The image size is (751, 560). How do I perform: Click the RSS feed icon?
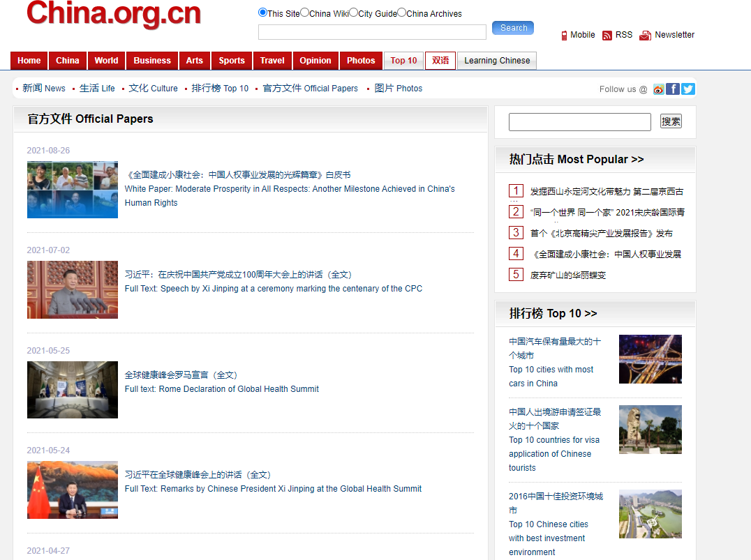point(607,36)
